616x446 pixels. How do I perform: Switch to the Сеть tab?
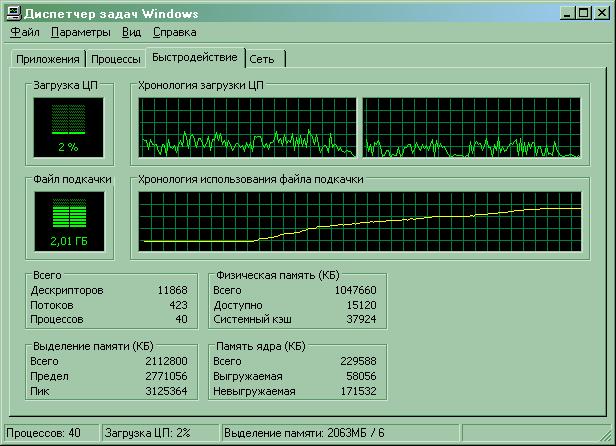[265, 59]
